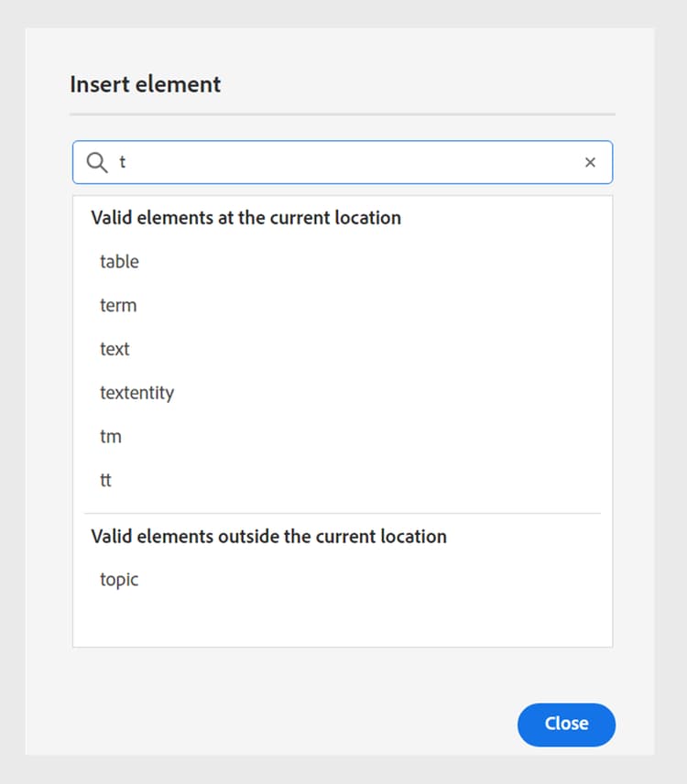
Task: Click the blank space below the topic entry
Action: (343, 620)
